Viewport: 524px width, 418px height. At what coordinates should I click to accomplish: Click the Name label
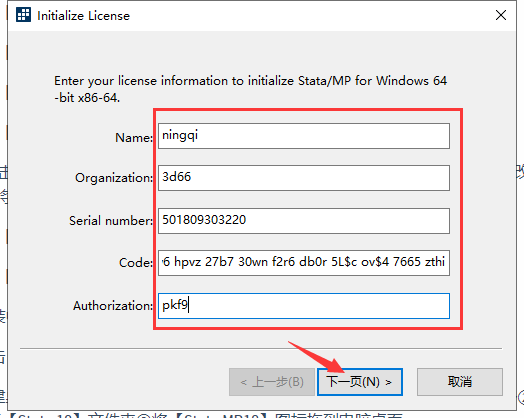coord(134,138)
